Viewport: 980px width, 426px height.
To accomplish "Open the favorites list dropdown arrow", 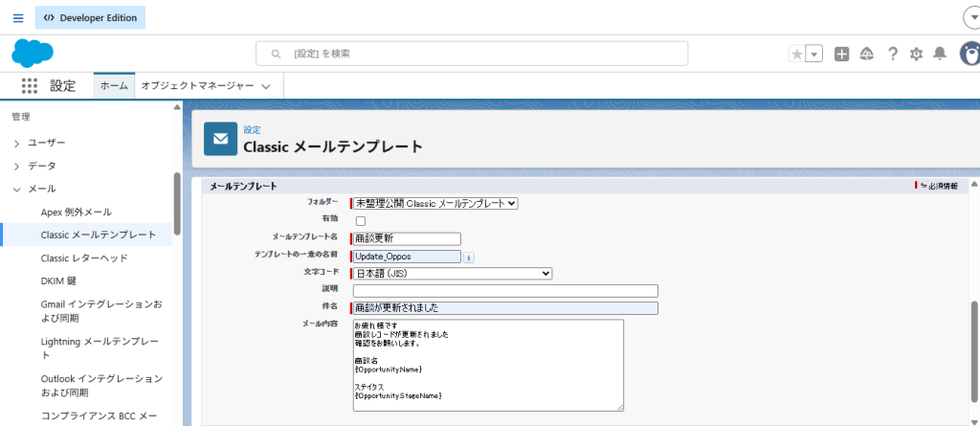I will [x=813, y=55].
